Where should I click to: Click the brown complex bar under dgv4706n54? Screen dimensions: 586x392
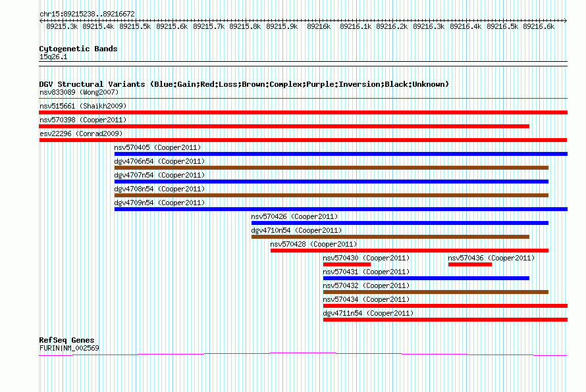click(x=331, y=168)
